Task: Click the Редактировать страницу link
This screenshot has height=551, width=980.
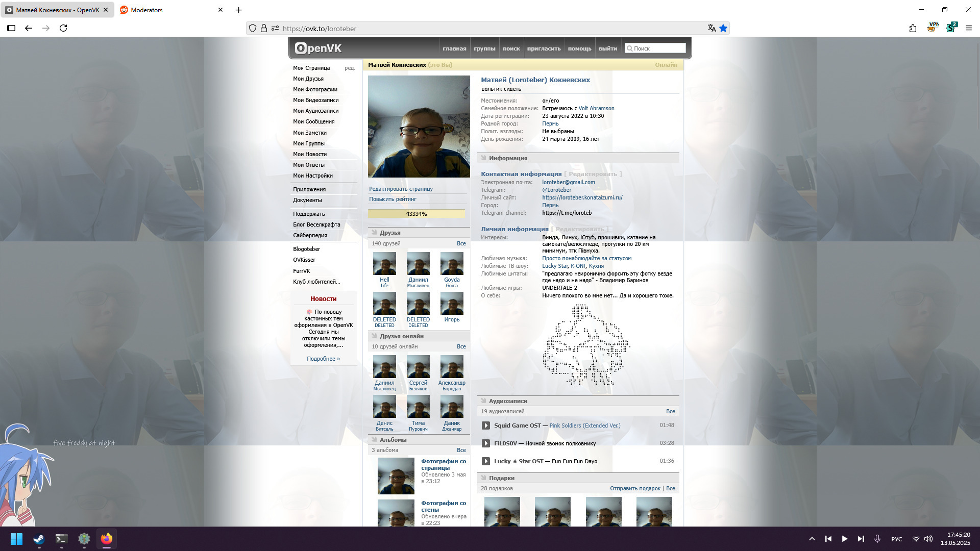Action: pyautogui.click(x=401, y=189)
